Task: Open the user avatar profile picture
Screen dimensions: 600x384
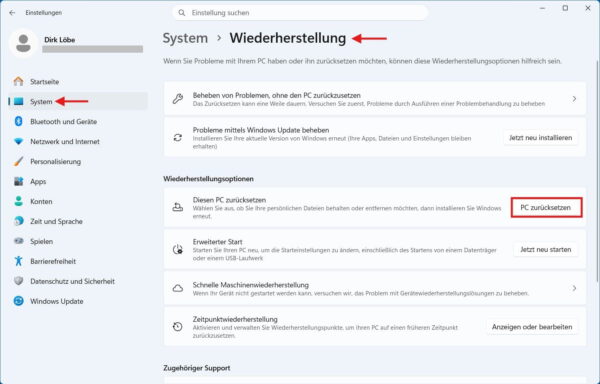Action: 23,43
